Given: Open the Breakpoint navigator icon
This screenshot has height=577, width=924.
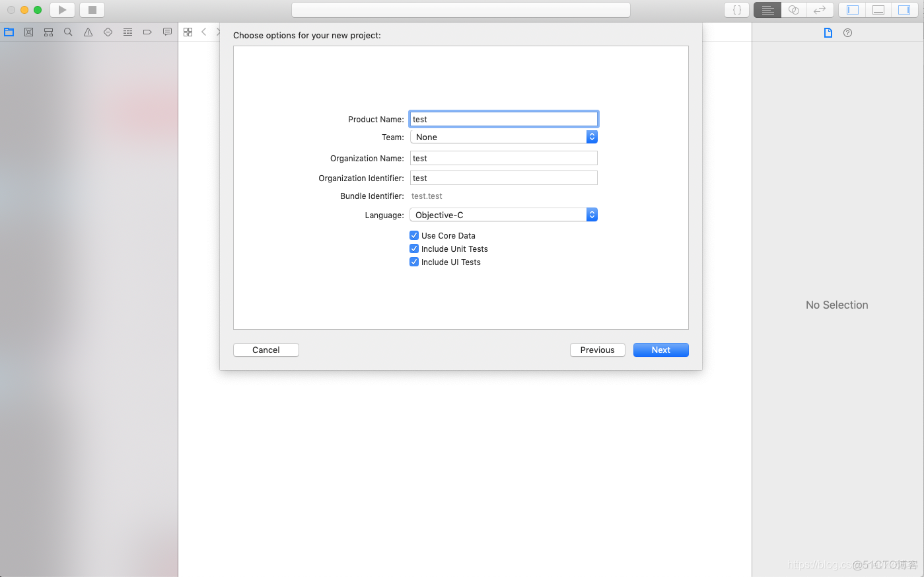Looking at the screenshot, I should click(147, 32).
